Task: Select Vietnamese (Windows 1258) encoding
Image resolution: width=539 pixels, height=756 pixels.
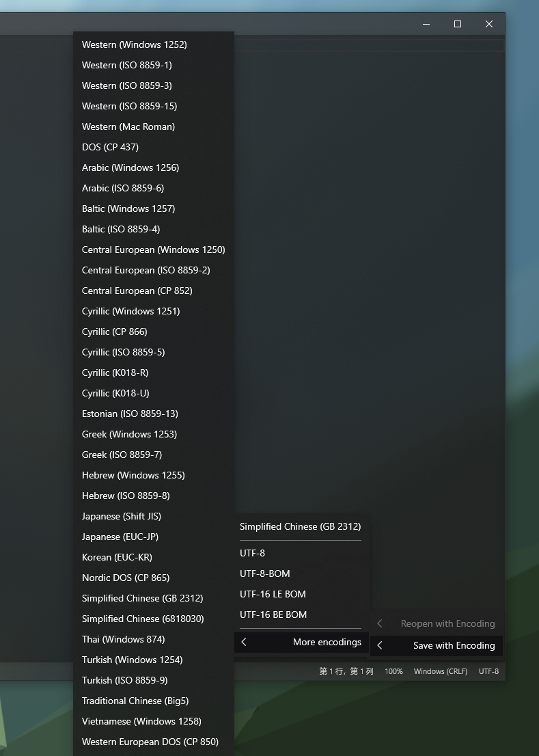Action: pyautogui.click(x=154, y=721)
